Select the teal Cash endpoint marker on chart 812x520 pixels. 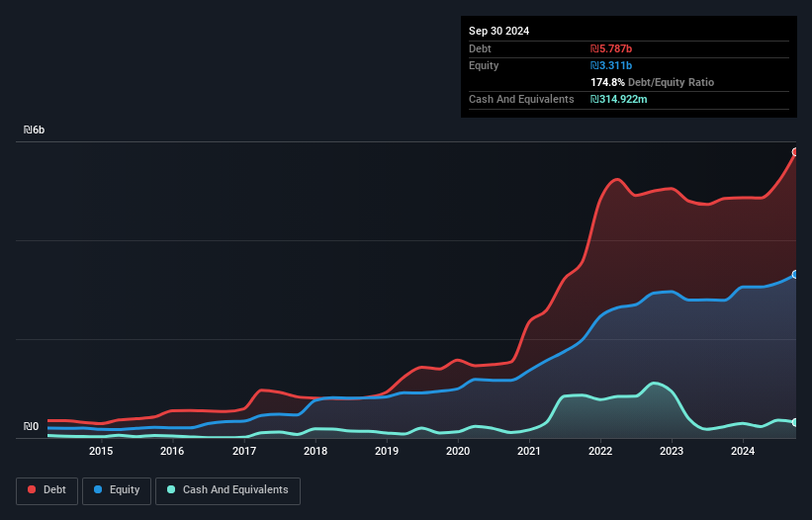coord(795,422)
